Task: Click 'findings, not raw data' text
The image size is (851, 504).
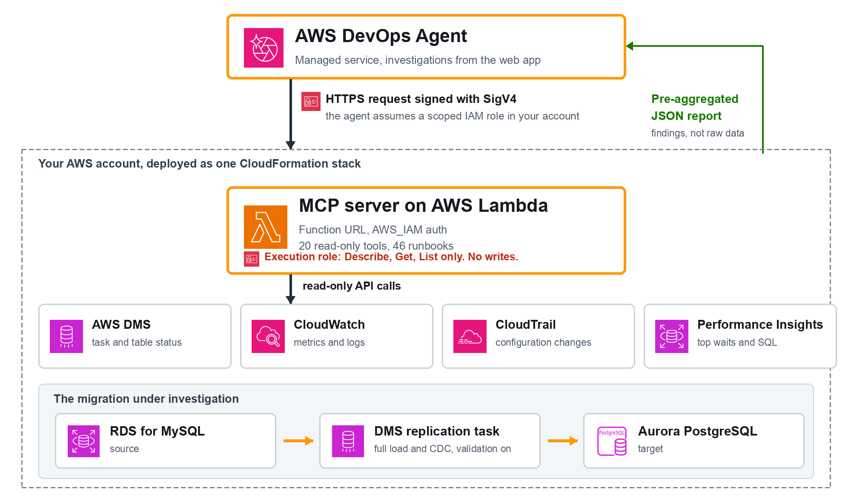Action: click(x=698, y=133)
